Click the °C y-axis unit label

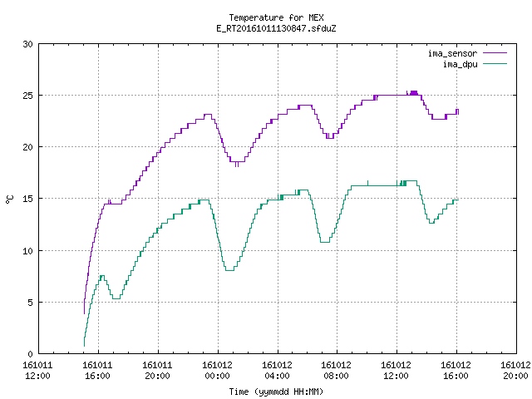pos(9,199)
